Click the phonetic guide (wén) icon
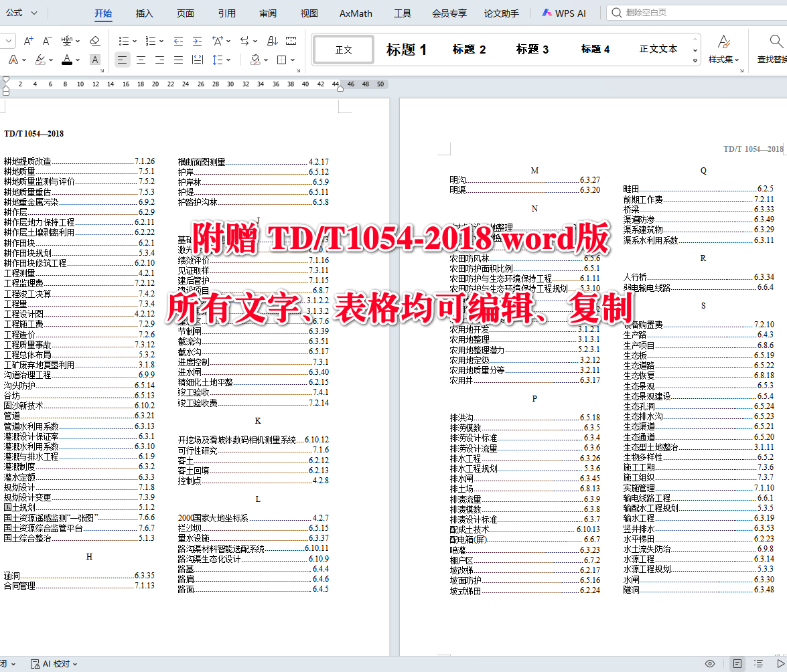 pyautogui.click(x=66, y=41)
